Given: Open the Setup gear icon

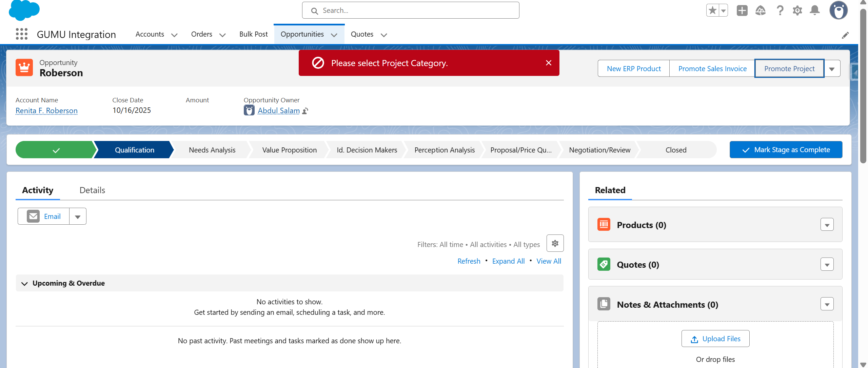Looking at the screenshot, I should point(797,11).
